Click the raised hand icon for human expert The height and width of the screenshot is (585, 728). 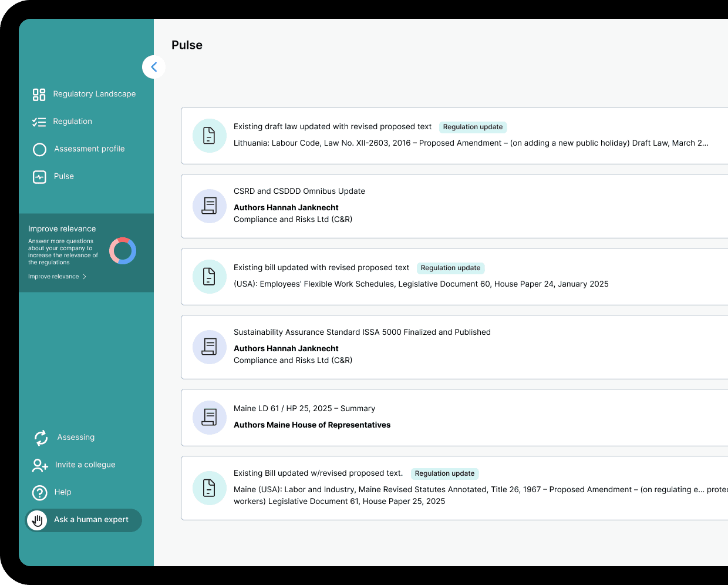(x=37, y=520)
